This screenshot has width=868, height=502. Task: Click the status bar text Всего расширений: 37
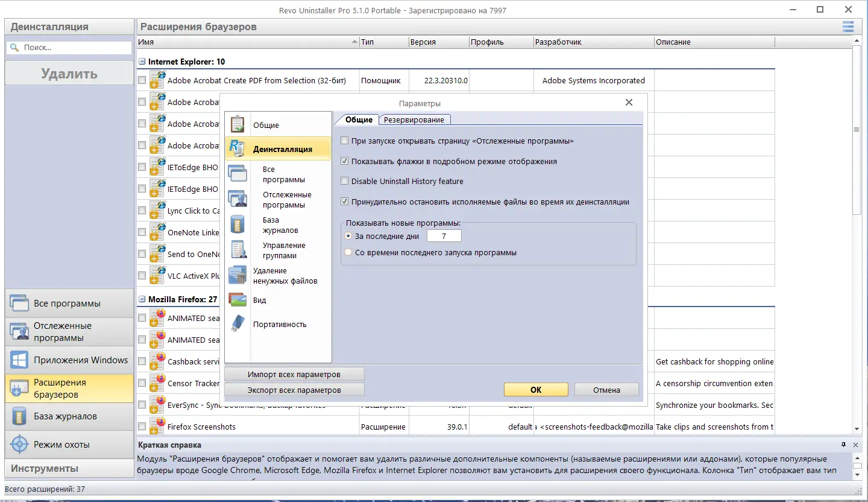pos(45,489)
